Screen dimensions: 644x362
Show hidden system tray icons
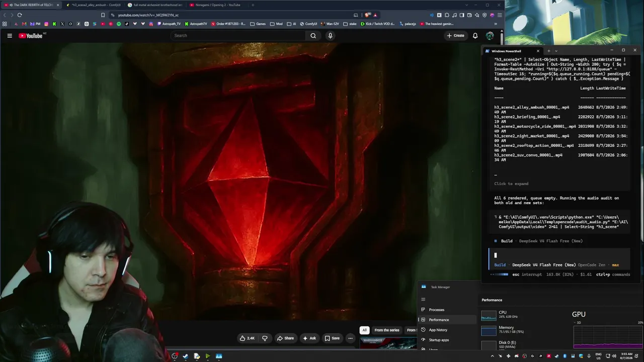[492, 356]
